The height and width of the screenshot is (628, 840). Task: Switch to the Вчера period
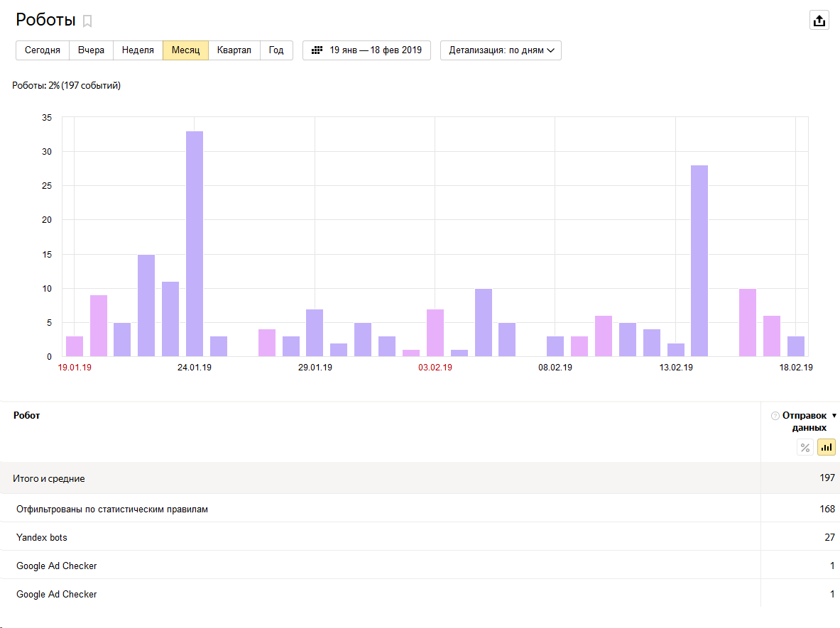91,50
